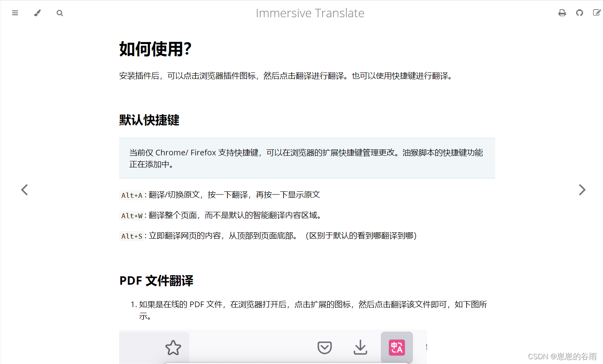
Task: Open the sidebar hamburger menu
Action: pyautogui.click(x=15, y=13)
